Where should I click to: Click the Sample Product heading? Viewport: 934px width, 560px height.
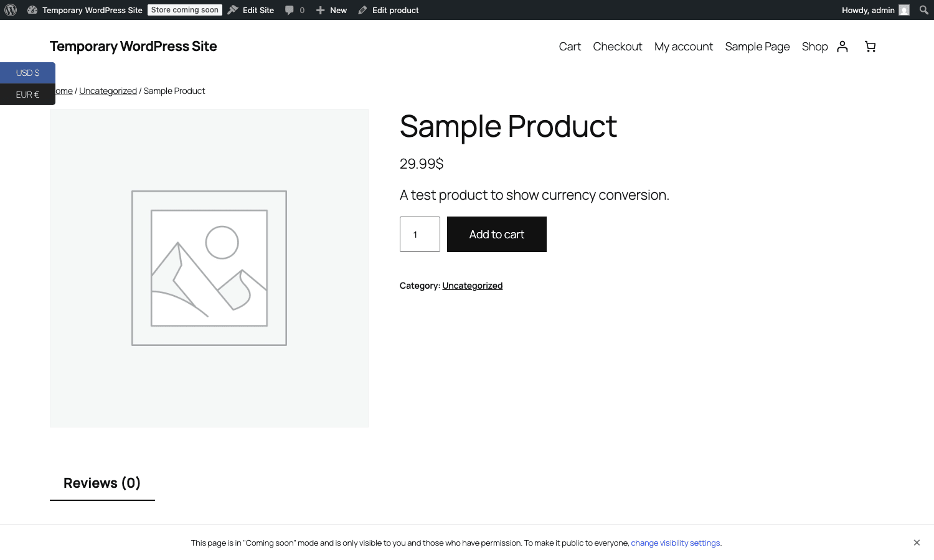(x=508, y=127)
